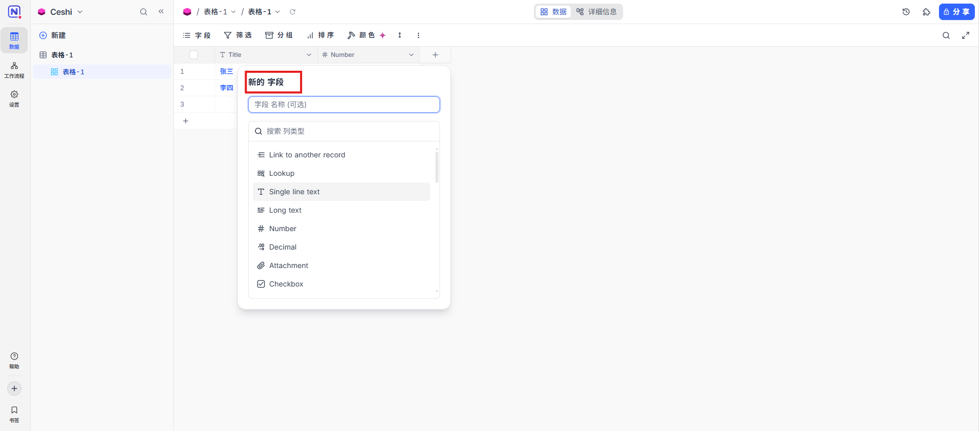Click row number 3
Screen dimensions: 980x431
click(x=182, y=105)
